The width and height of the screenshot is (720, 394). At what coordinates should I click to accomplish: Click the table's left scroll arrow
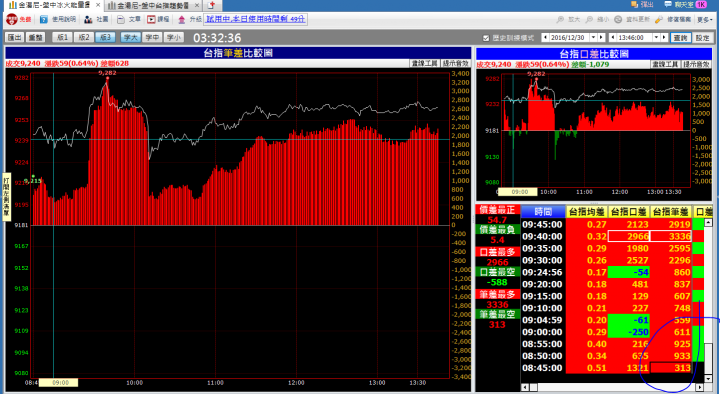525,388
